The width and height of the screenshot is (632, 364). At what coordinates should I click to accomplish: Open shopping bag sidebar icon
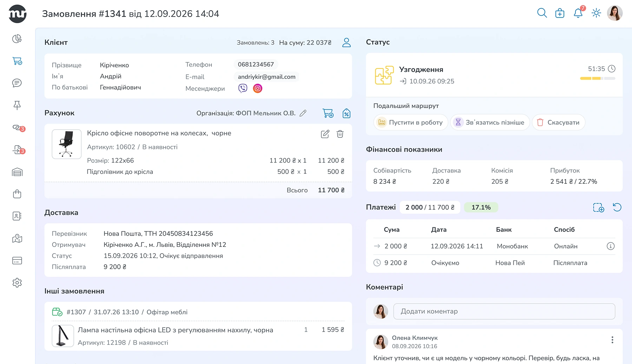pos(17,194)
